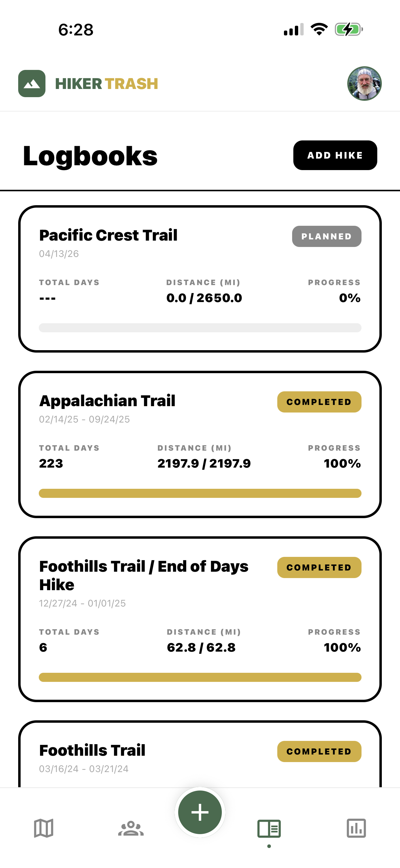This screenshot has height=868, width=400.
Task: Open the map tab icon
Action: coord(44,828)
